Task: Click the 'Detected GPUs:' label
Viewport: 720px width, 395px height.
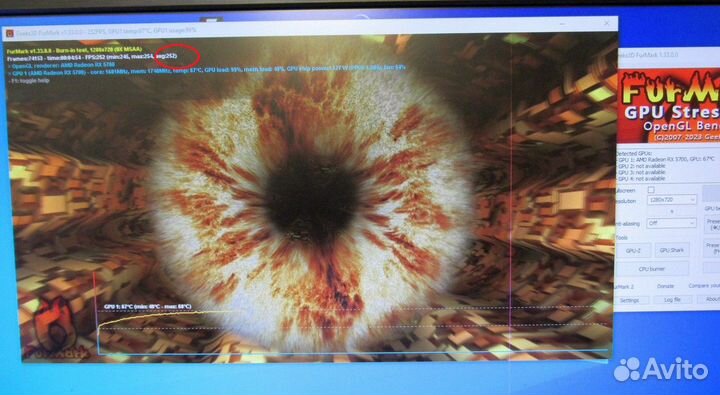Action: 634,153
